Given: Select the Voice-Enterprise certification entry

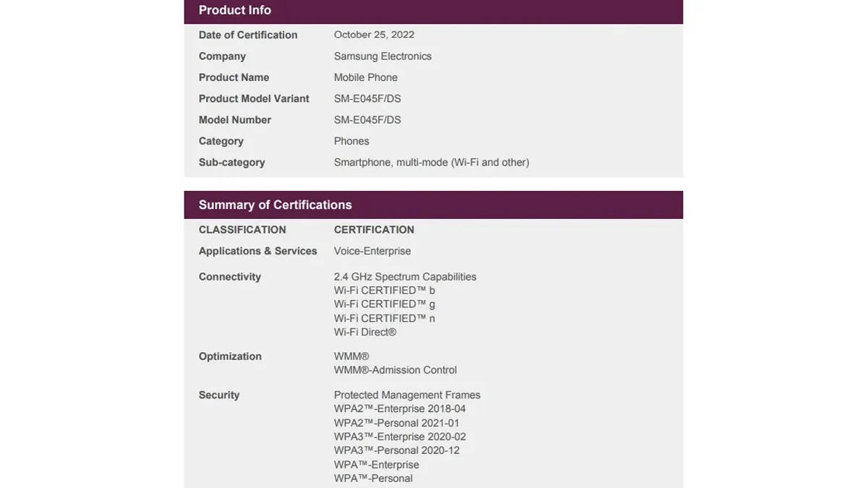Looking at the screenshot, I should [372, 251].
